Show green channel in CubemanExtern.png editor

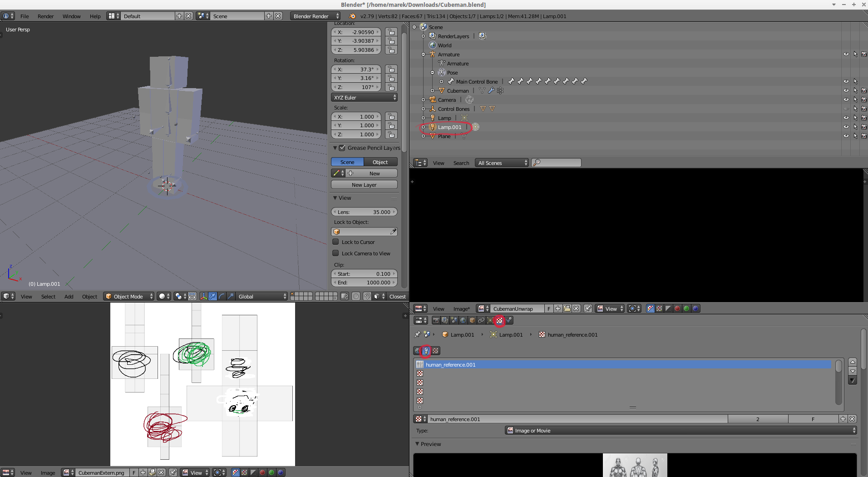pos(271,472)
